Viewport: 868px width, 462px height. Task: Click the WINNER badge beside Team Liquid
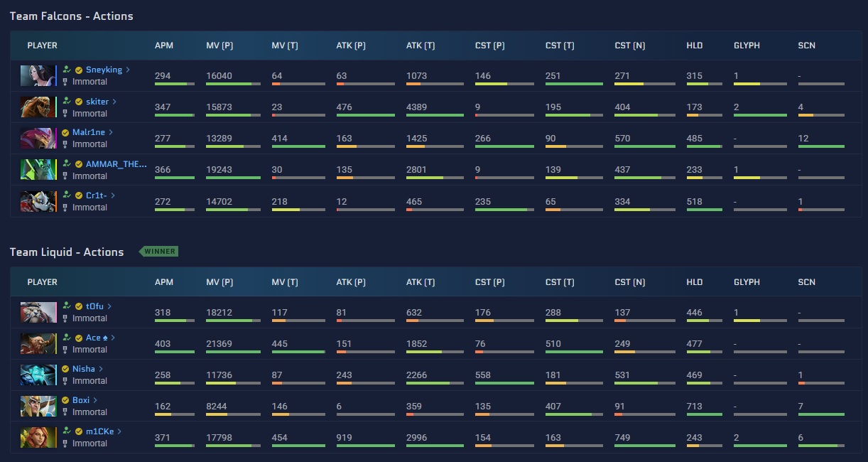tap(158, 252)
